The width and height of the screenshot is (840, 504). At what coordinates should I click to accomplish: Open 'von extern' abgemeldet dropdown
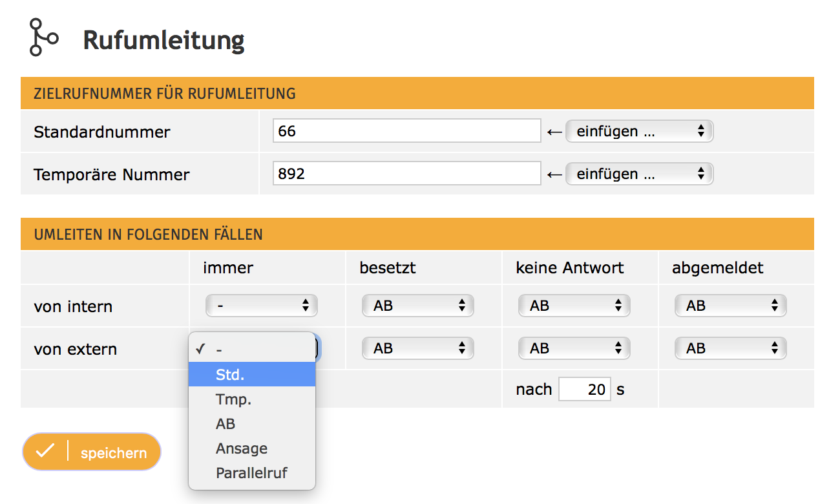tap(731, 348)
